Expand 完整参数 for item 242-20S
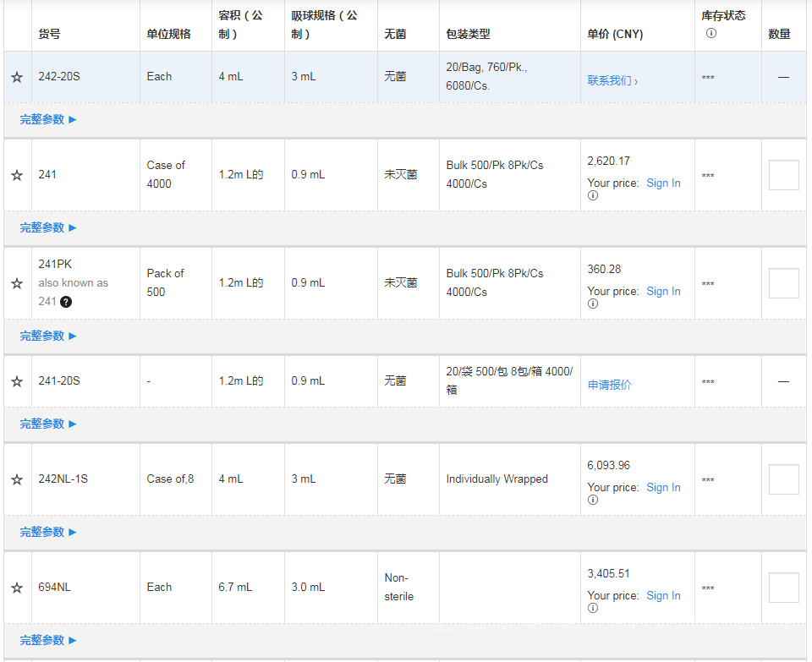Screen dimensions: 812x662 click(x=48, y=120)
